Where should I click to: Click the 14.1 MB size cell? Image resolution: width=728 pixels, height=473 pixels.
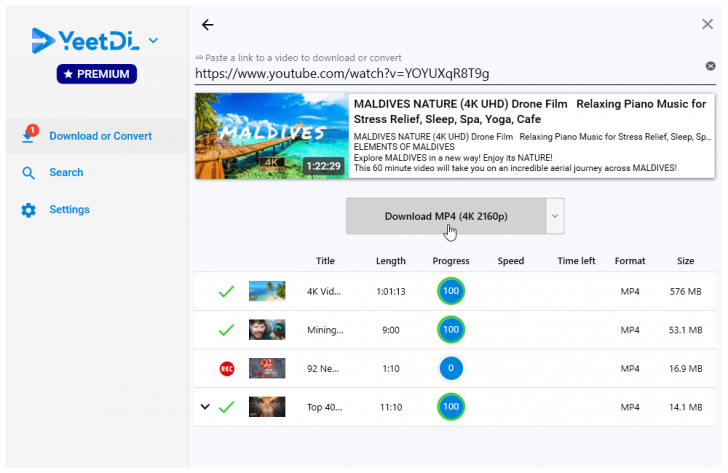[685, 407]
